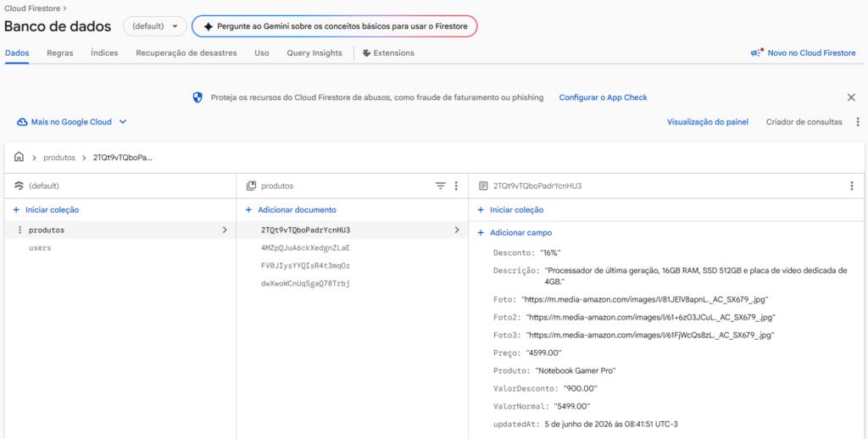This screenshot has height=439, width=868.
Task: Click the Foto2 field URL value
Action: click(x=650, y=317)
